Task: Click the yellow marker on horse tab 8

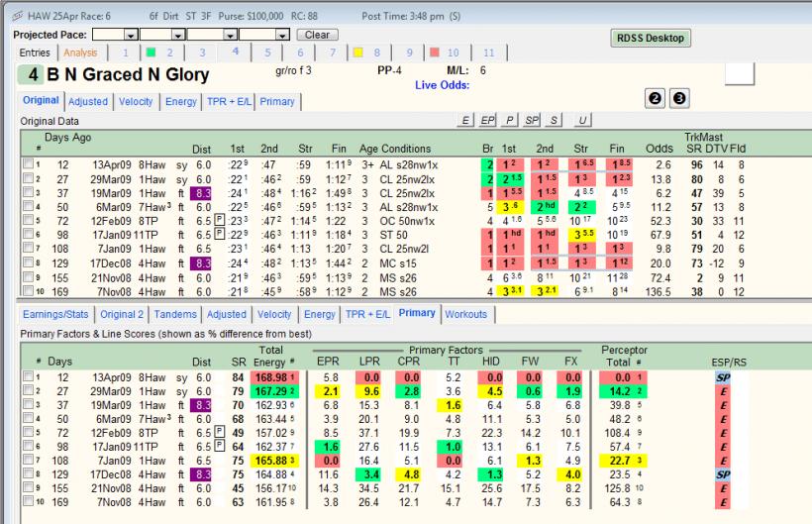Action: (357, 52)
